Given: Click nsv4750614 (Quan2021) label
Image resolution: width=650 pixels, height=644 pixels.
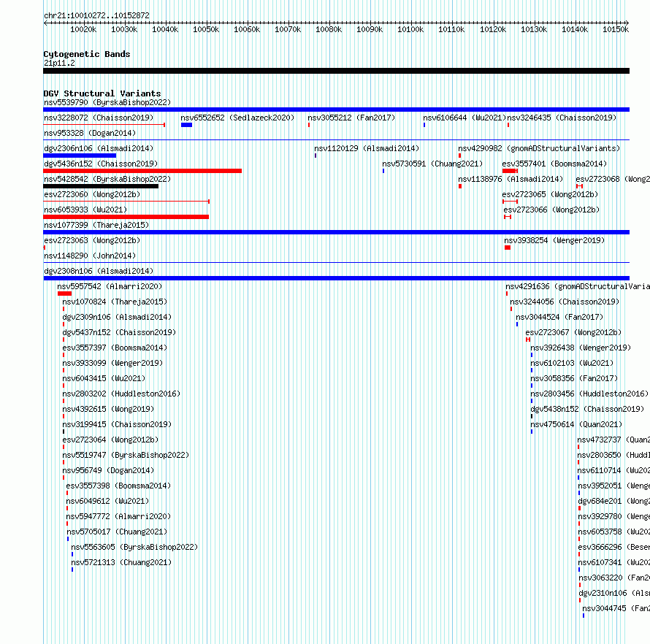Looking at the screenshot, I should click(577, 424).
